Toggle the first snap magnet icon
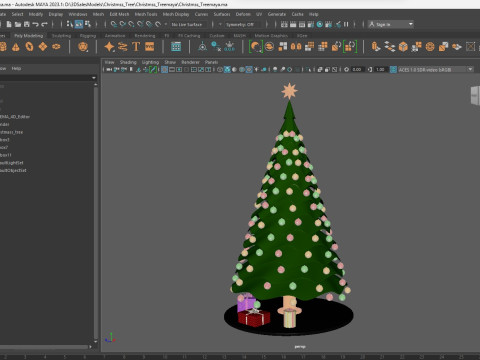The image size is (480, 360). (114, 24)
